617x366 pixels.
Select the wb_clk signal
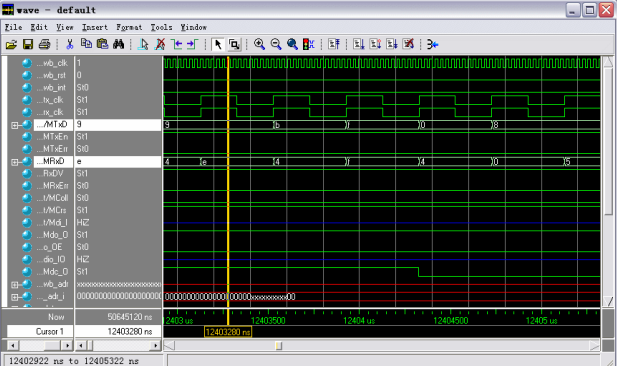(x=52, y=63)
